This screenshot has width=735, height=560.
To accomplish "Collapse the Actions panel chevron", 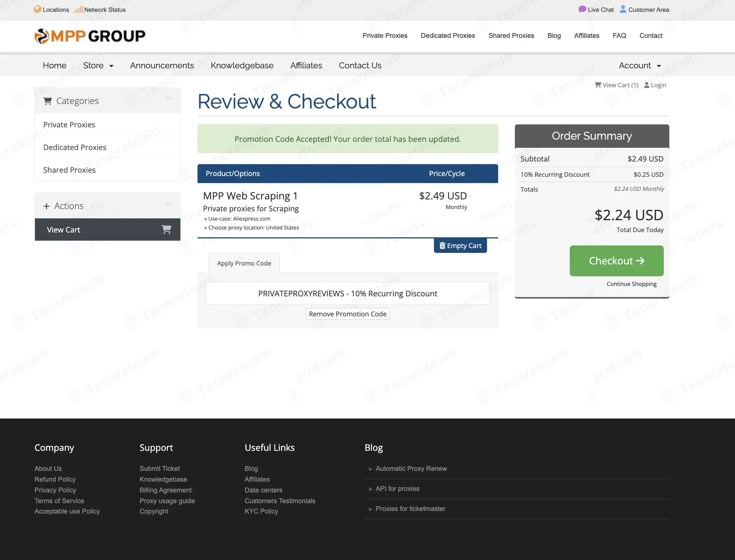I will pyautogui.click(x=168, y=204).
